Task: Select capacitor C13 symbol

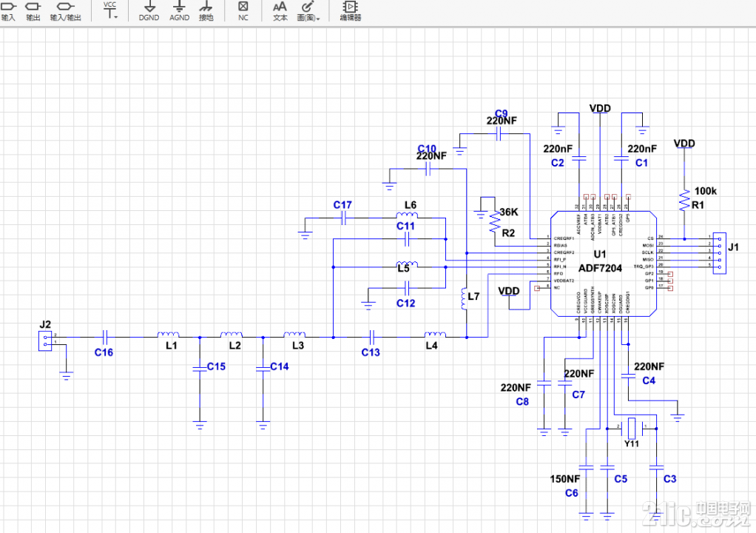Action: point(372,337)
